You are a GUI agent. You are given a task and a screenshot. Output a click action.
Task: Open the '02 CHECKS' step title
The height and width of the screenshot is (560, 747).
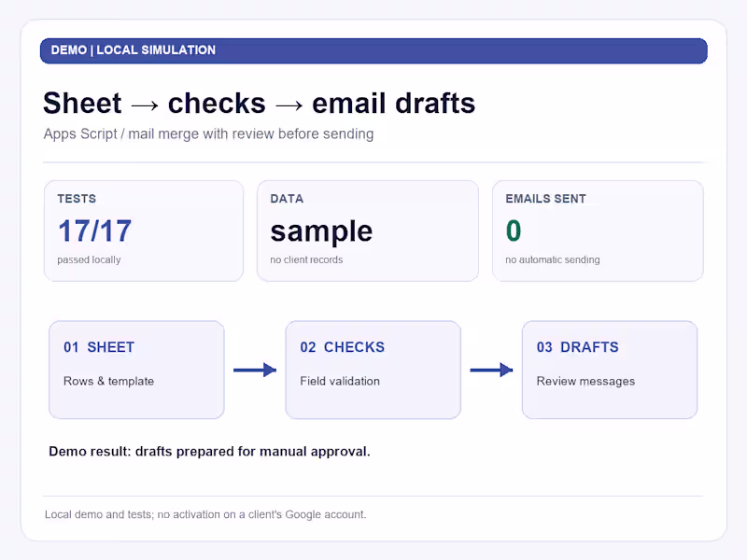(x=342, y=347)
